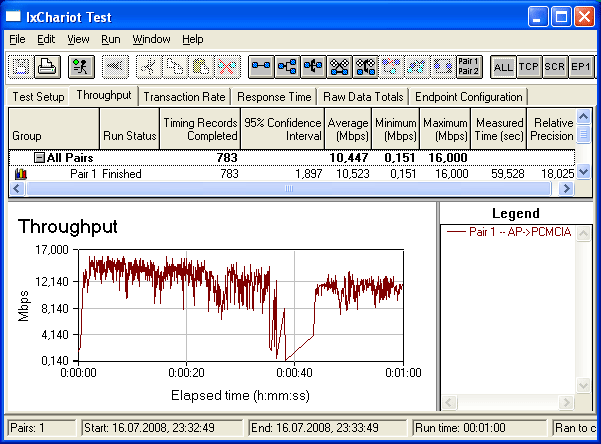
Task: Open the Window menu
Action: [151, 39]
